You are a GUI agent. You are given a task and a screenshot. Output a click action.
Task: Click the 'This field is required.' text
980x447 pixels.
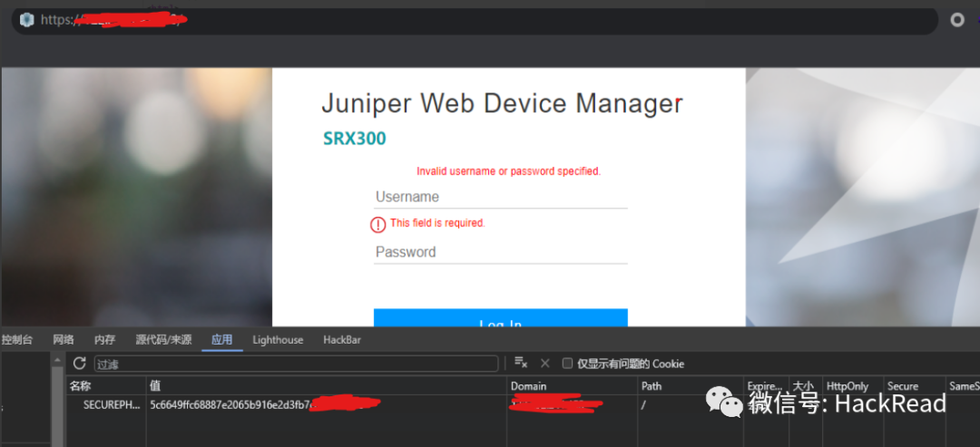(x=437, y=223)
